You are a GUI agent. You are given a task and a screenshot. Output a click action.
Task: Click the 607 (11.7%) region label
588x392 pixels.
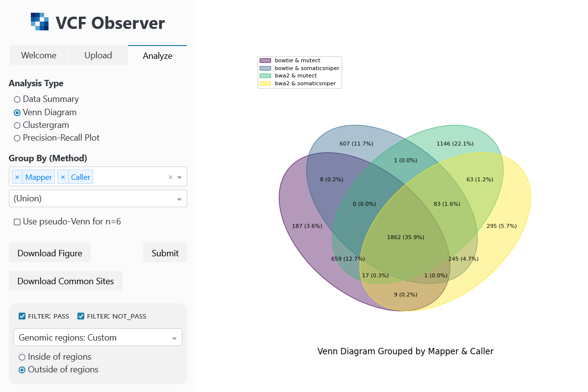point(356,144)
